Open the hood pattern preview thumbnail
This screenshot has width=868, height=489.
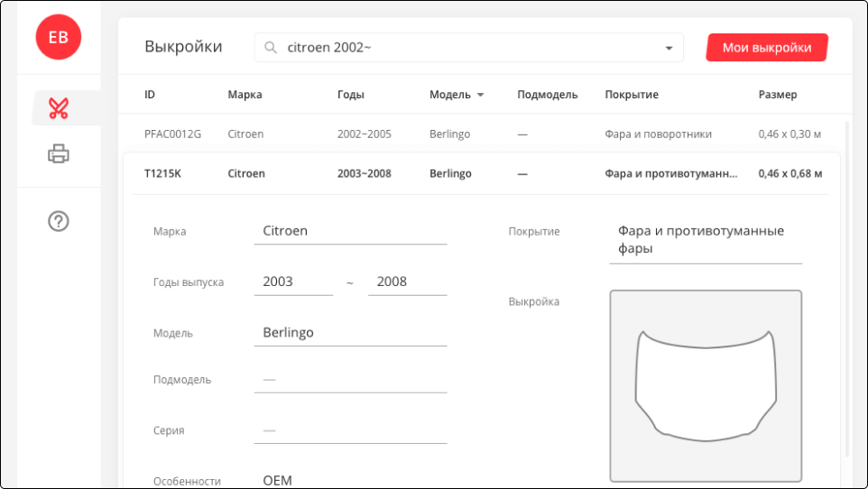click(x=706, y=385)
